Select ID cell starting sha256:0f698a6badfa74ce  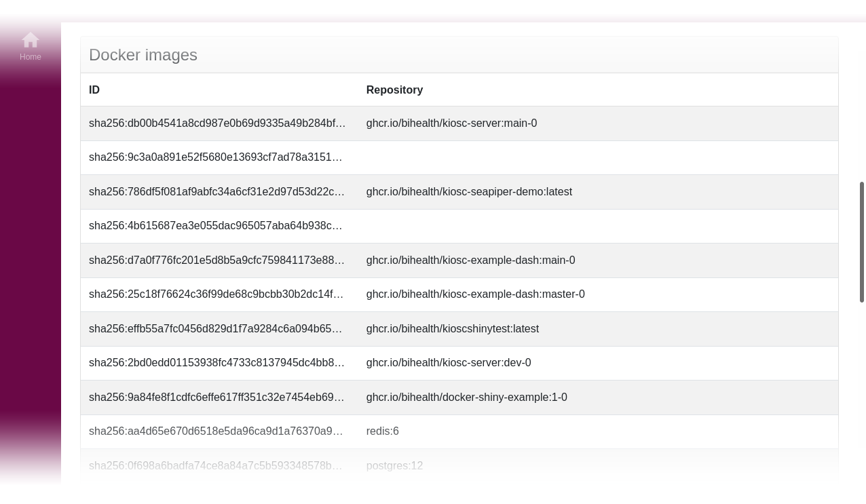click(x=219, y=466)
